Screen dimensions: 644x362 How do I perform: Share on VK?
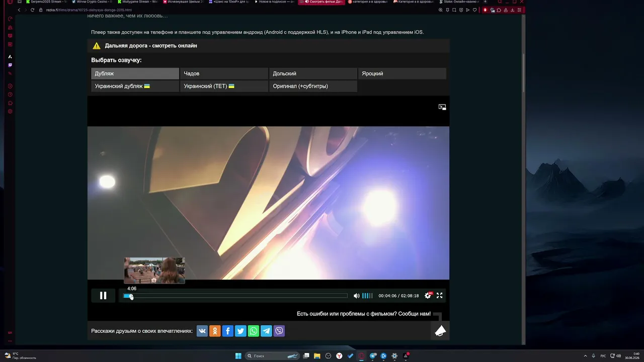click(202, 331)
